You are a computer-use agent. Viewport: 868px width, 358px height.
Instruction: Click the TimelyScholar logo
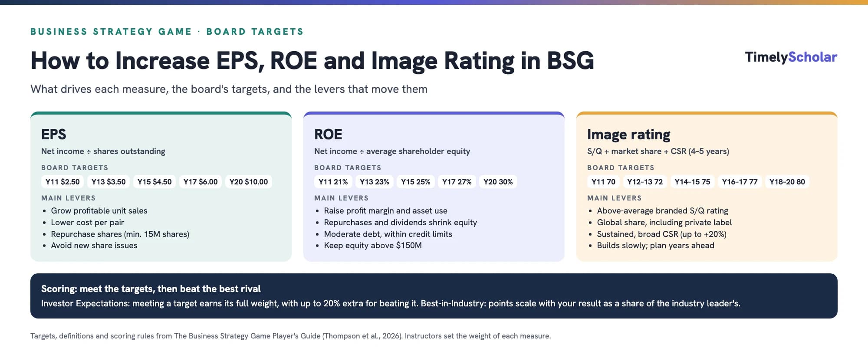coord(791,57)
